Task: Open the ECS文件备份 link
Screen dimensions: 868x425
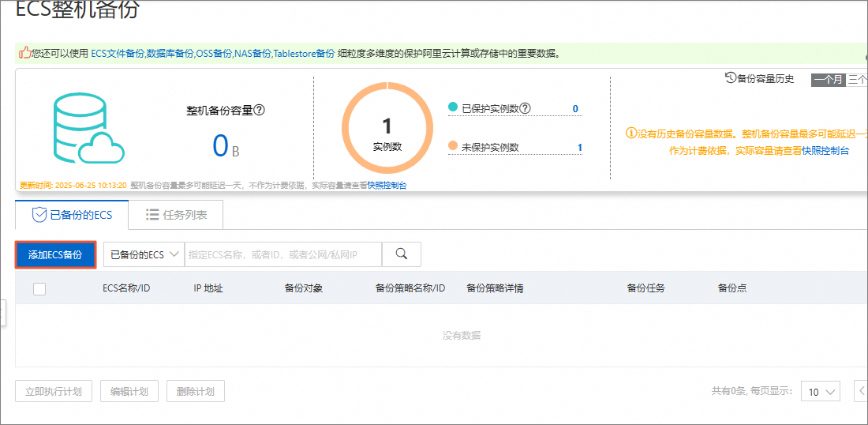Action: tap(118, 54)
